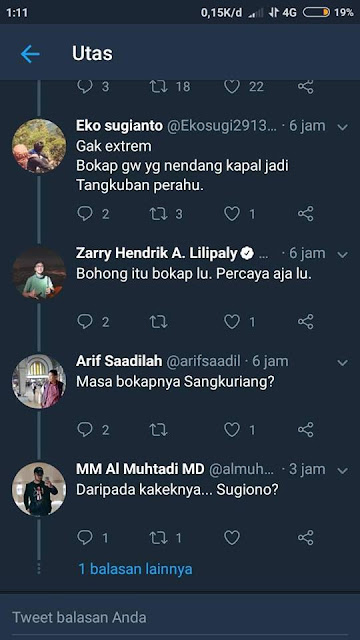
Task: Show 1 balasan lainnya
Action: pos(135,569)
